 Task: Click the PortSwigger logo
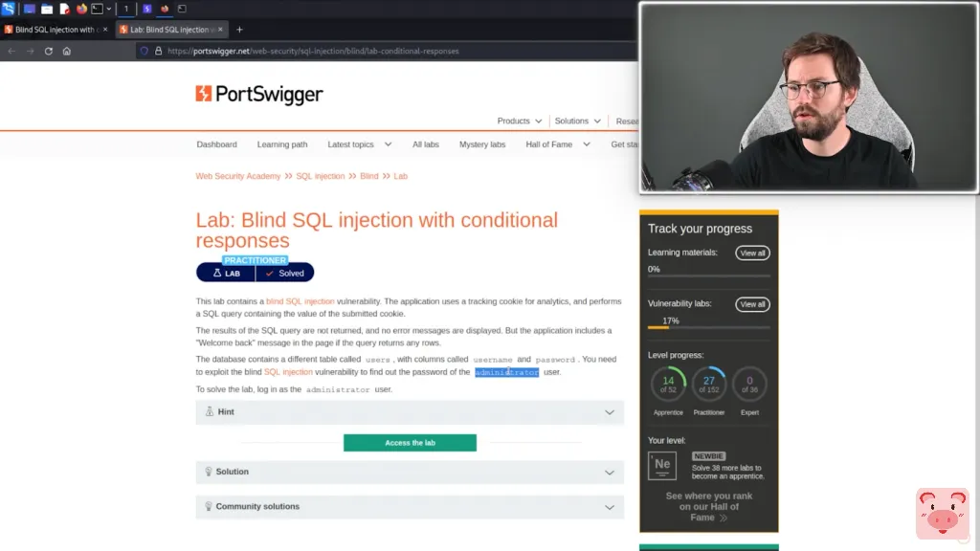[258, 95]
